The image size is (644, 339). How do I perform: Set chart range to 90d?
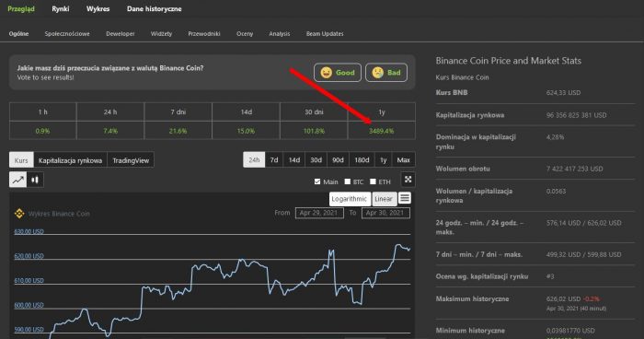click(x=338, y=159)
